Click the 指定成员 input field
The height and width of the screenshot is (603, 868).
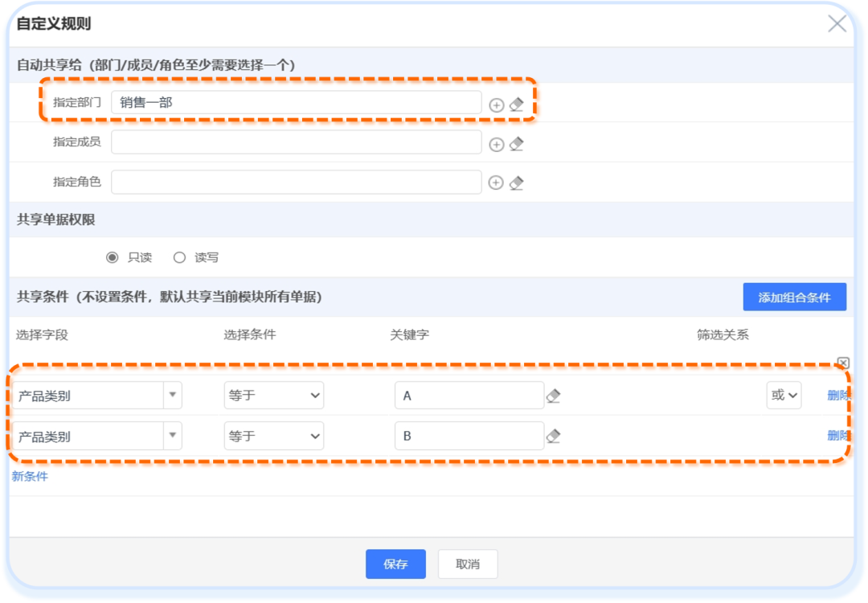pos(296,142)
